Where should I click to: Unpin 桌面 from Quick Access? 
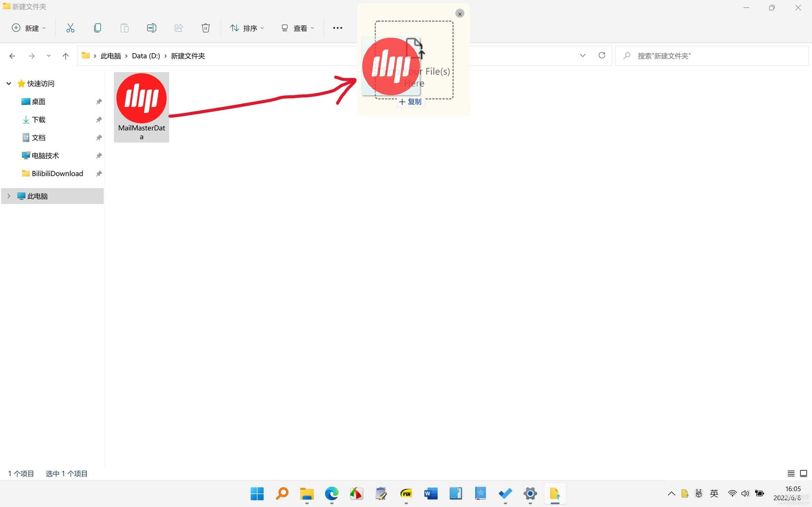click(99, 101)
